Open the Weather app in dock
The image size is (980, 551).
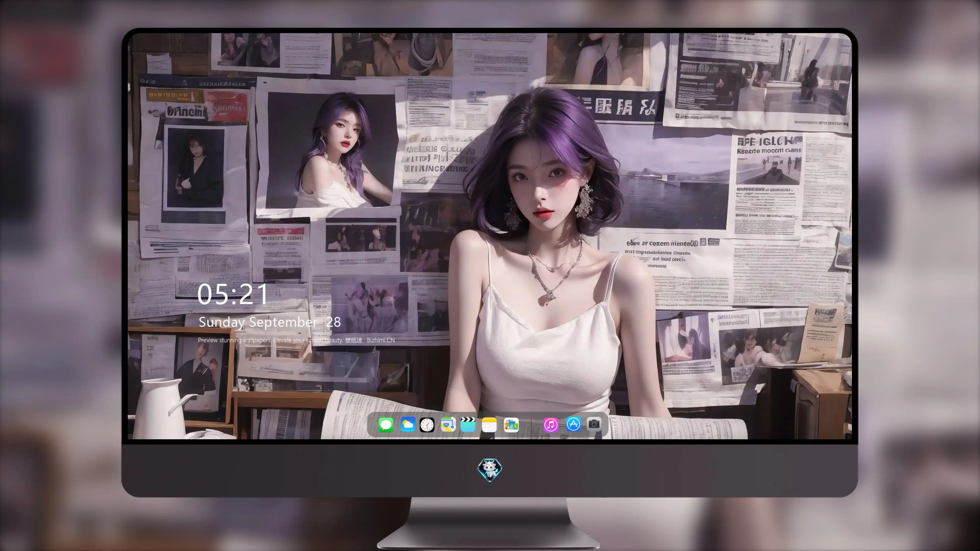point(408,424)
